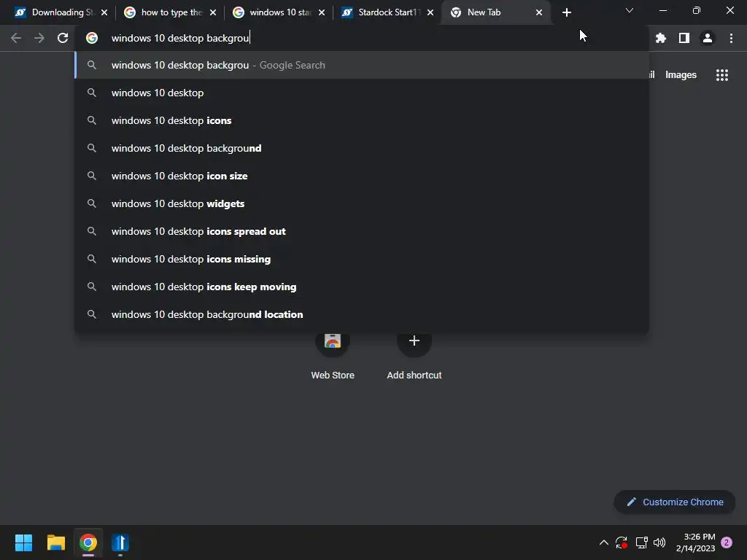Choose 'desktop icons missing' suggestion
The width and height of the screenshot is (747, 560).
point(362,259)
